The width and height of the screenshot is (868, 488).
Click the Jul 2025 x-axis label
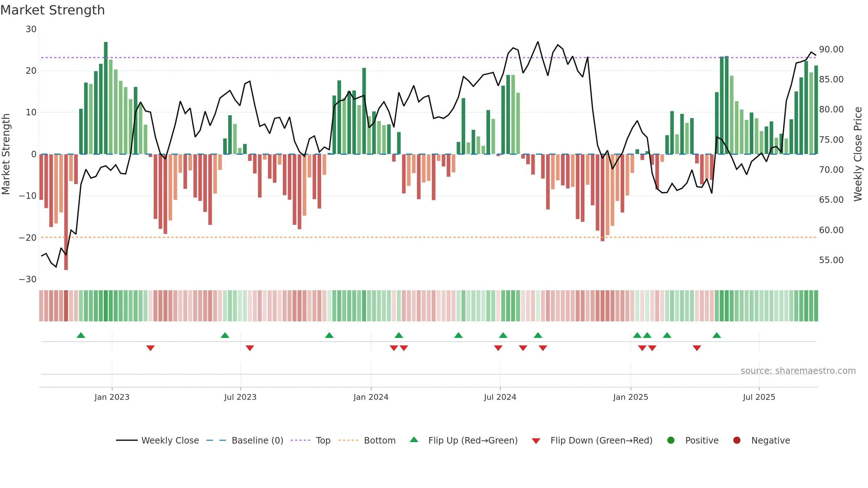pyautogui.click(x=759, y=397)
